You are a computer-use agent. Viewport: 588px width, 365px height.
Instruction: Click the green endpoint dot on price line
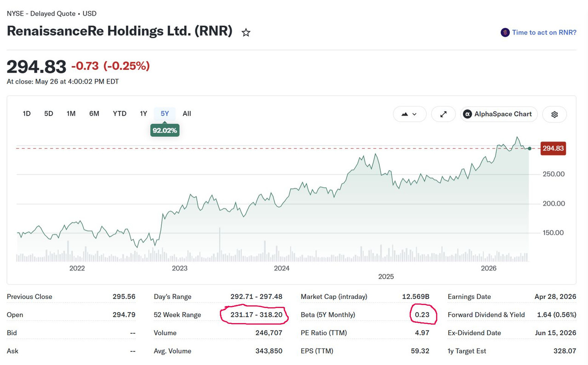coord(530,148)
